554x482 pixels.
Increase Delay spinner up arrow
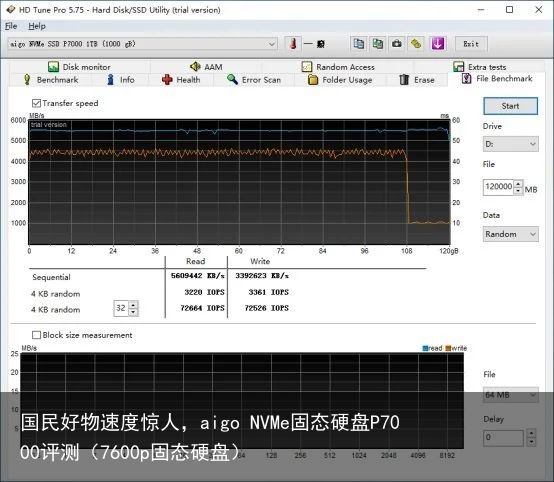click(x=531, y=433)
